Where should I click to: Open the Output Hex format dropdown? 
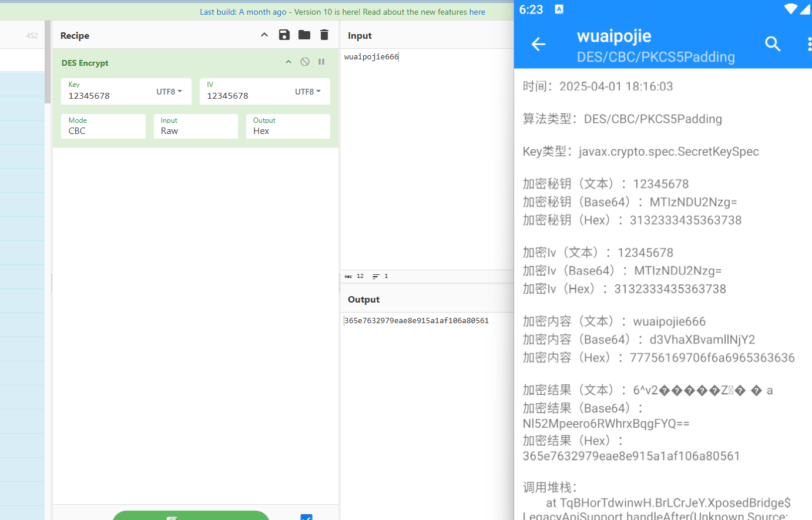288,126
